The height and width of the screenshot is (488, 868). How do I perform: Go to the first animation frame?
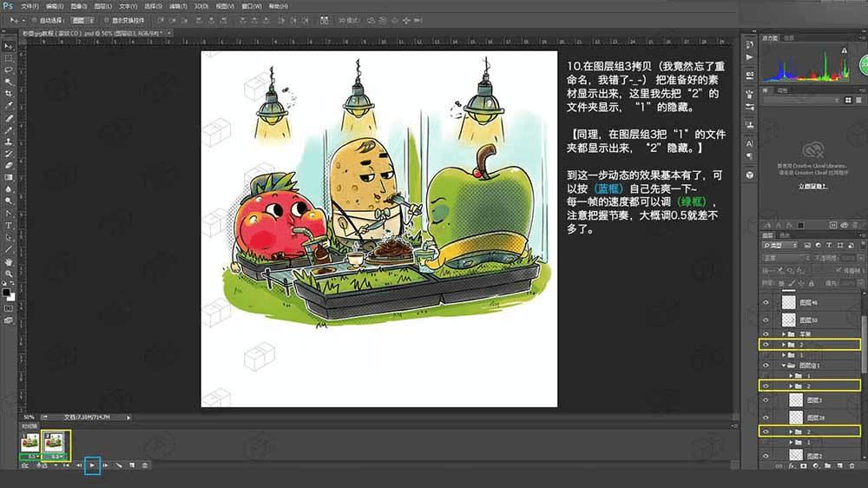(x=66, y=465)
